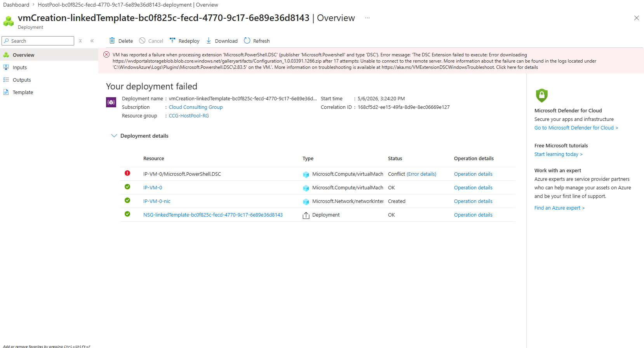This screenshot has height=348, width=644.
Task: Clear the search box with X icon
Action: (x=80, y=41)
